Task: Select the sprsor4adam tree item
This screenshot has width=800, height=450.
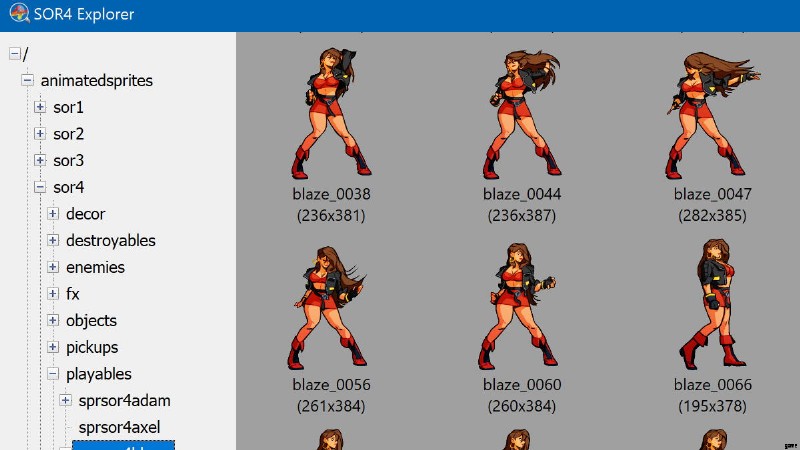Action: (x=124, y=401)
